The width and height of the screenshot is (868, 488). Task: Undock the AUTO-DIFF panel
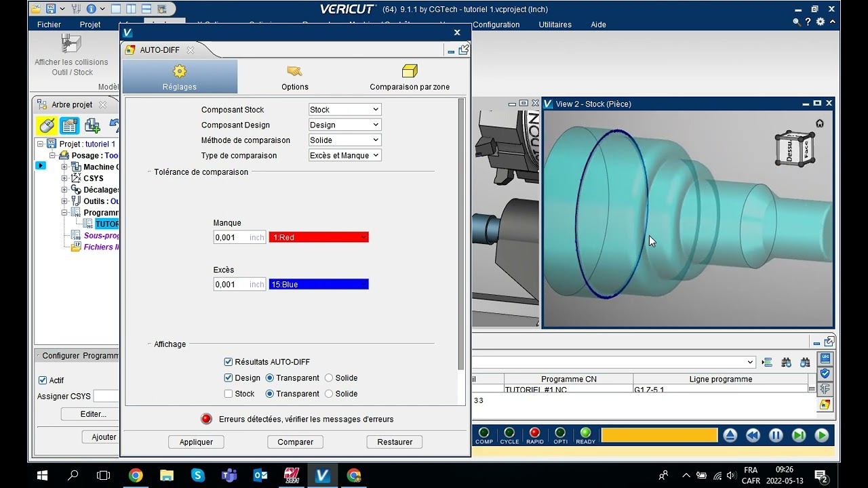point(464,50)
